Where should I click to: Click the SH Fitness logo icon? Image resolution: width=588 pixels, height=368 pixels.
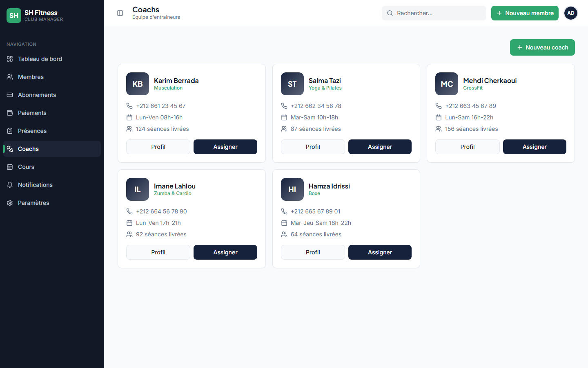(14, 16)
